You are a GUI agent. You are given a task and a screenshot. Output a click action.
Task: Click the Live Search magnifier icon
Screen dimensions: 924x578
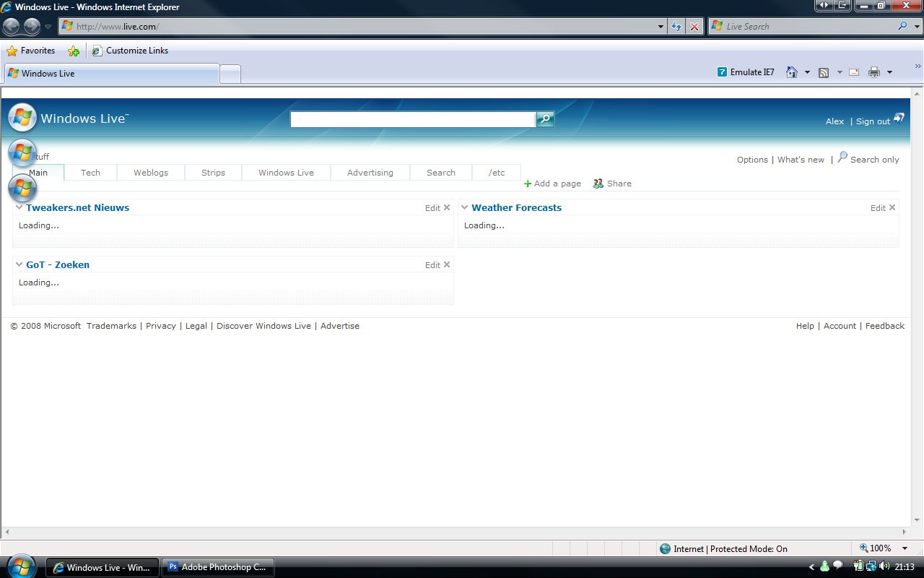tap(902, 26)
